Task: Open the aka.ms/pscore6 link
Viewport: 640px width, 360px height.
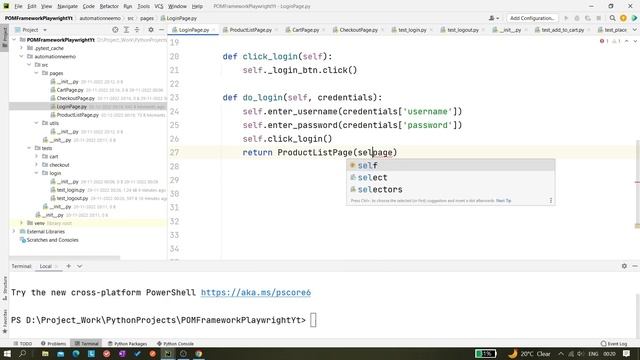Action: click(x=256, y=293)
